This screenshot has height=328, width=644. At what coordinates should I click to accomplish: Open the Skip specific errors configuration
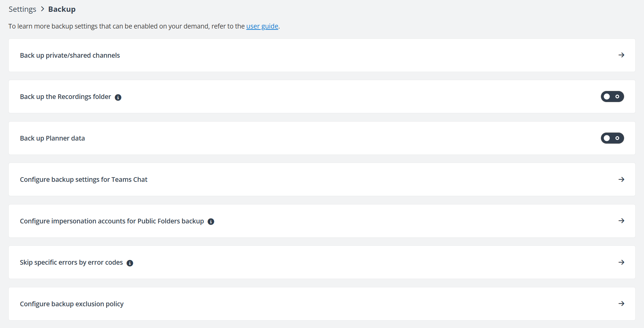pos(71,262)
